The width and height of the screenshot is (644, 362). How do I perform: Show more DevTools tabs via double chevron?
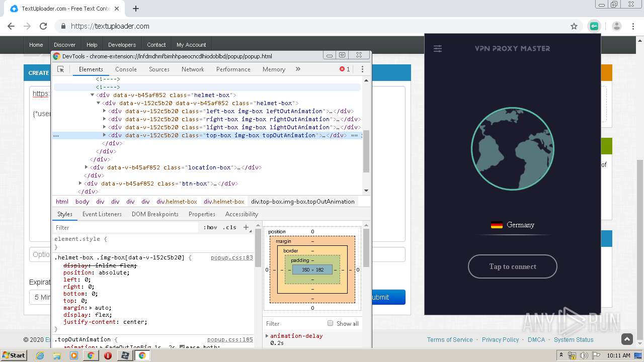pyautogui.click(x=298, y=69)
